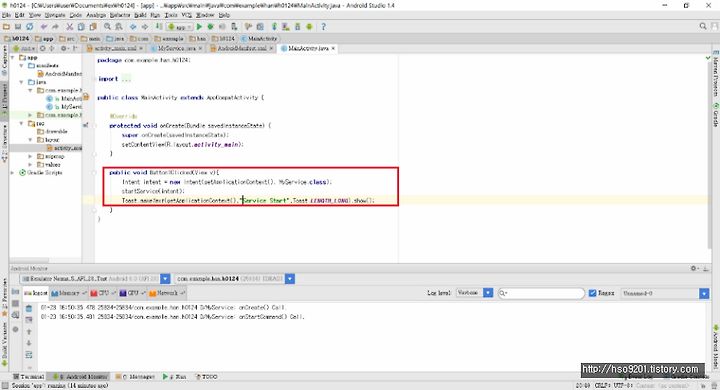Run app with the green play icon
Image resolution: width=720 pixels, height=390 pixels.
pyautogui.click(x=199, y=27)
